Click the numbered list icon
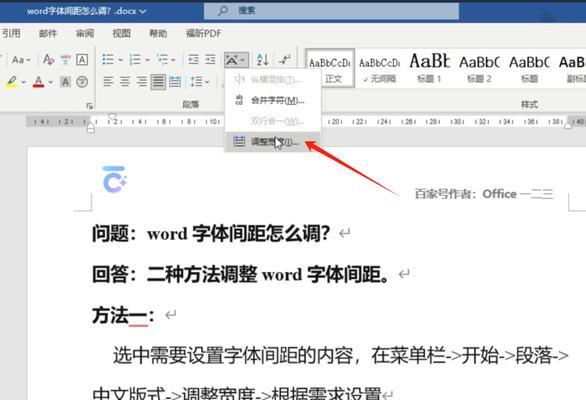This screenshot has width=586, height=400. 135,59
